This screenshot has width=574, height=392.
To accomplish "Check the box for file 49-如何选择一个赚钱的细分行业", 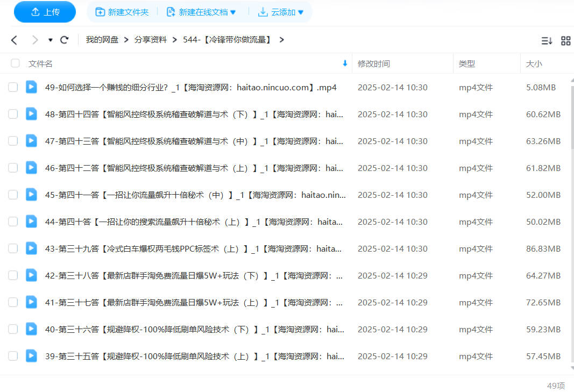I will click(x=13, y=87).
